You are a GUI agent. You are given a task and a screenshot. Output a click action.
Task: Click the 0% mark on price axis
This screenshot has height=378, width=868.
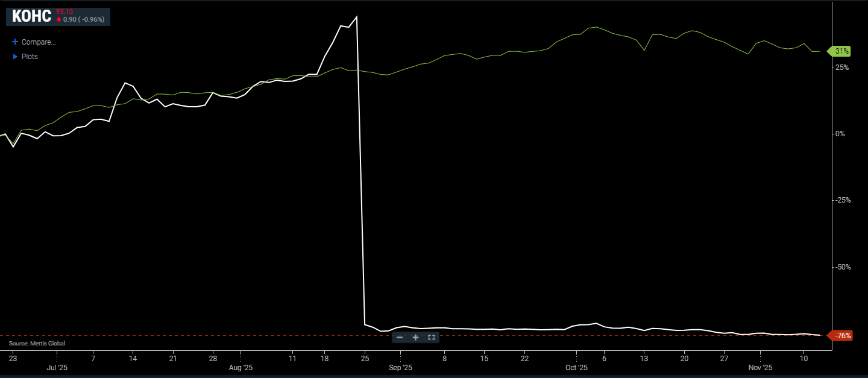point(839,134)
